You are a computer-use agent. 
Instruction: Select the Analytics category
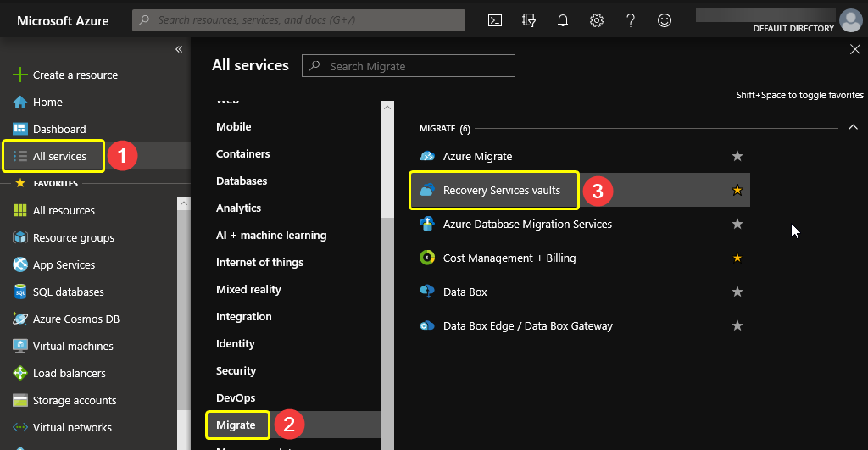[x=238, y=208]
